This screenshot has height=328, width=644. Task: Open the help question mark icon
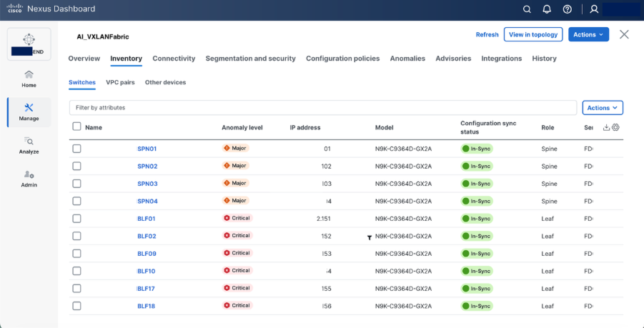click(567, 9)
